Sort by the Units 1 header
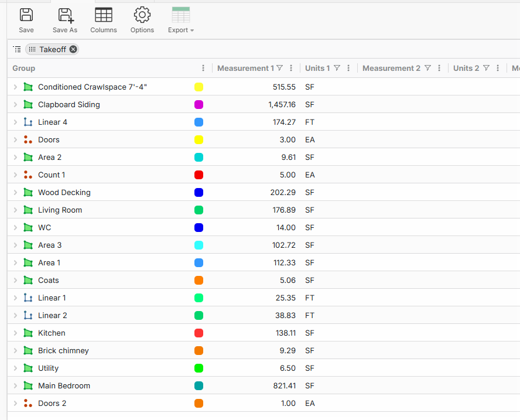Image resolution: width=520 pixels, height=420 pixels. click(317, 69)
